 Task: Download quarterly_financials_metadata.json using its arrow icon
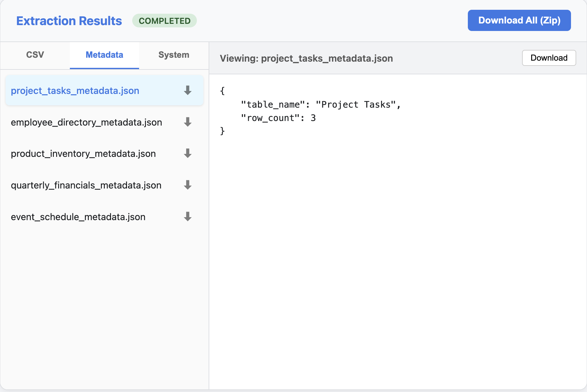(x=187, y=185)
